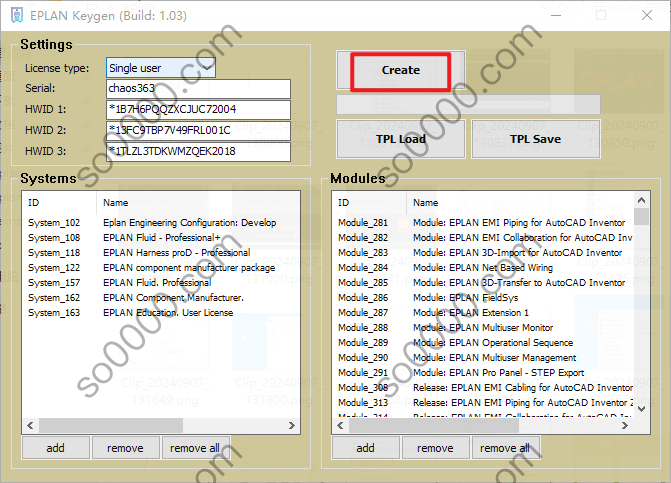
Task: Select the Module_285 3D-Transfer row
Action: point(483,283)
